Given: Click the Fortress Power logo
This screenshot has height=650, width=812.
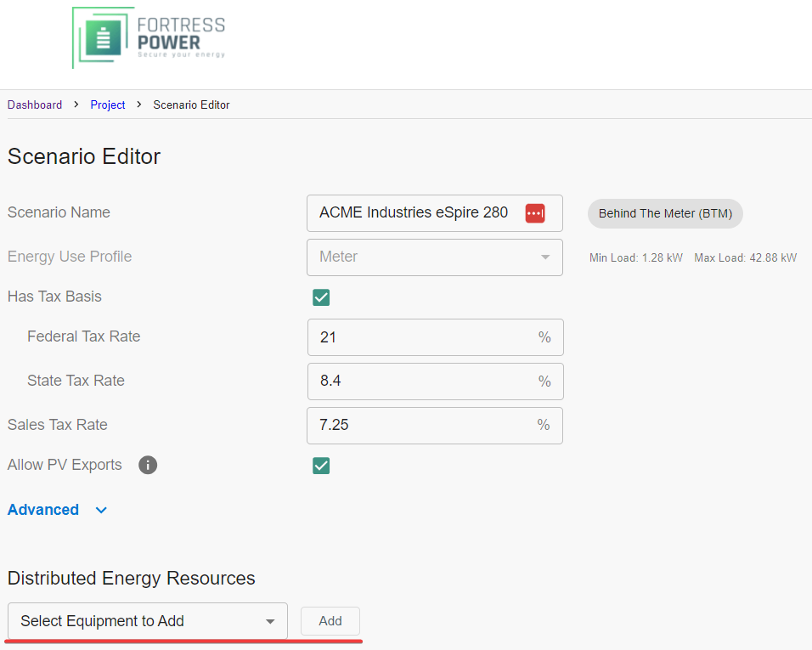Looking at the screenshot, I should click(149, 38).
